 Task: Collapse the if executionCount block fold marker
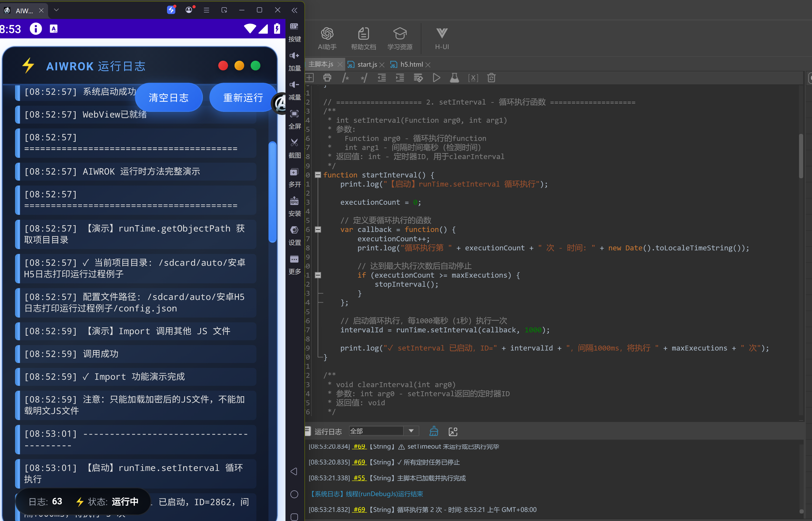pos(318,275)
